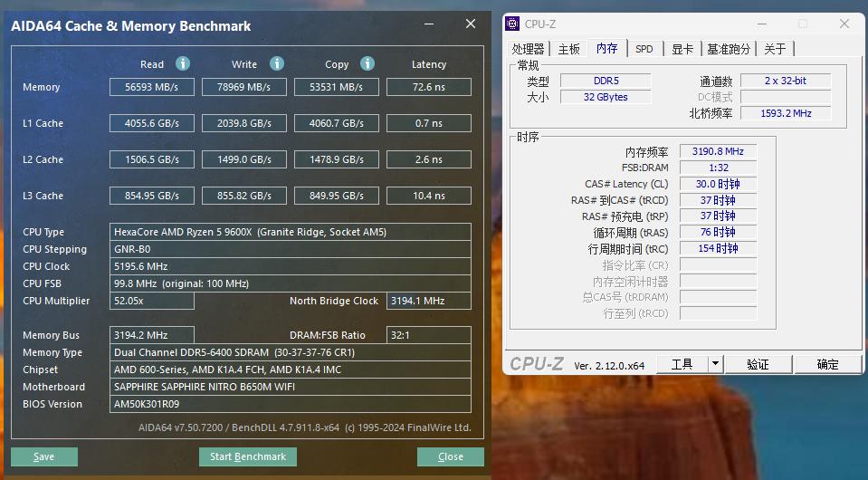This screenshot has height=480, width=868.
Task: Click L3 Cache Copy value 849.95 GB/s
Action: pos(337,196)
